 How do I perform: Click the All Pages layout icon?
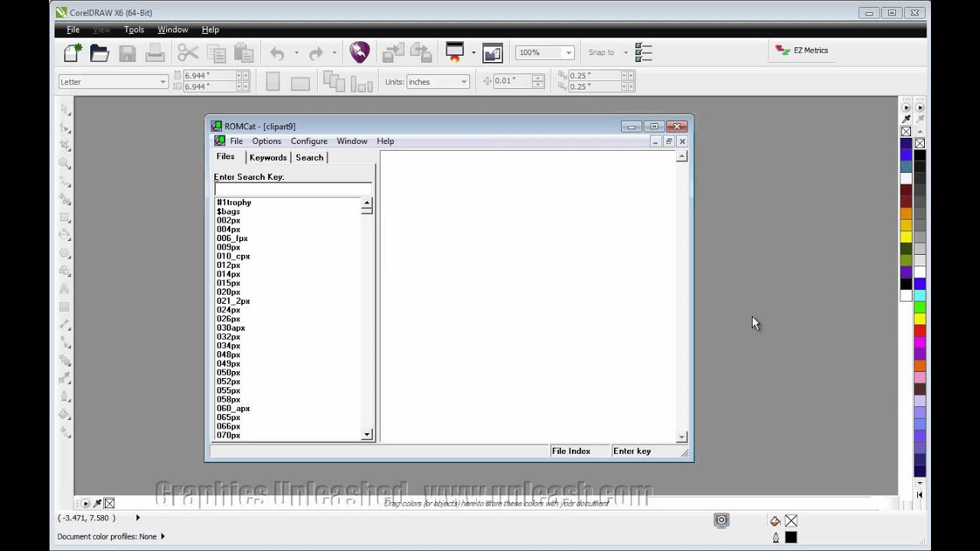334,81
